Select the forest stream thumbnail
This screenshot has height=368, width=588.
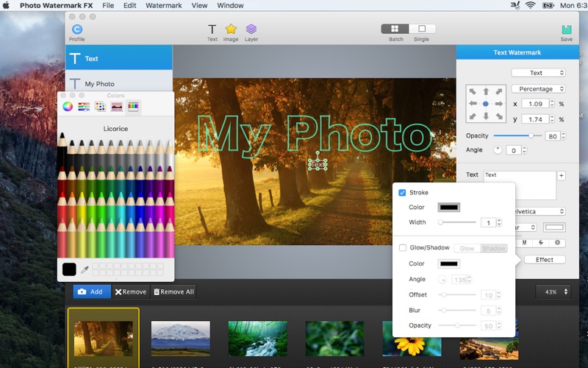pos(258,339)
